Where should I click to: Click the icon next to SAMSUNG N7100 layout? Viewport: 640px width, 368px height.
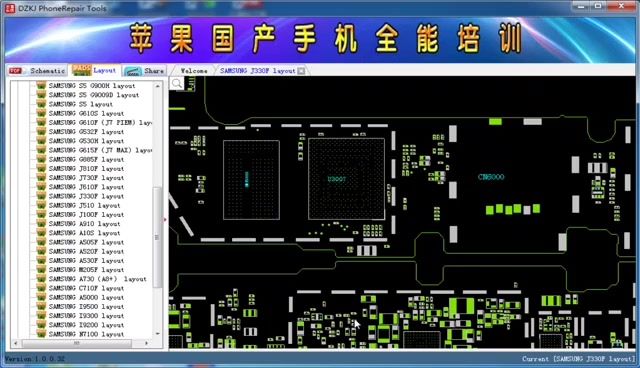click(x=41, y=334)
